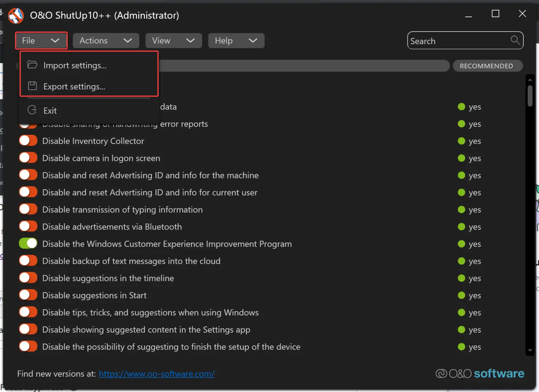Click green dot for Disable backup of text messages

pos(461,261)
